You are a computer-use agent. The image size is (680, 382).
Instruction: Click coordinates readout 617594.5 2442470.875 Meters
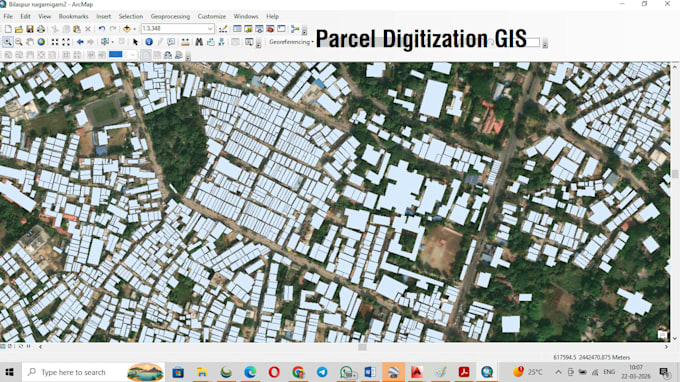pyautogui.click(x=592, y=357)
